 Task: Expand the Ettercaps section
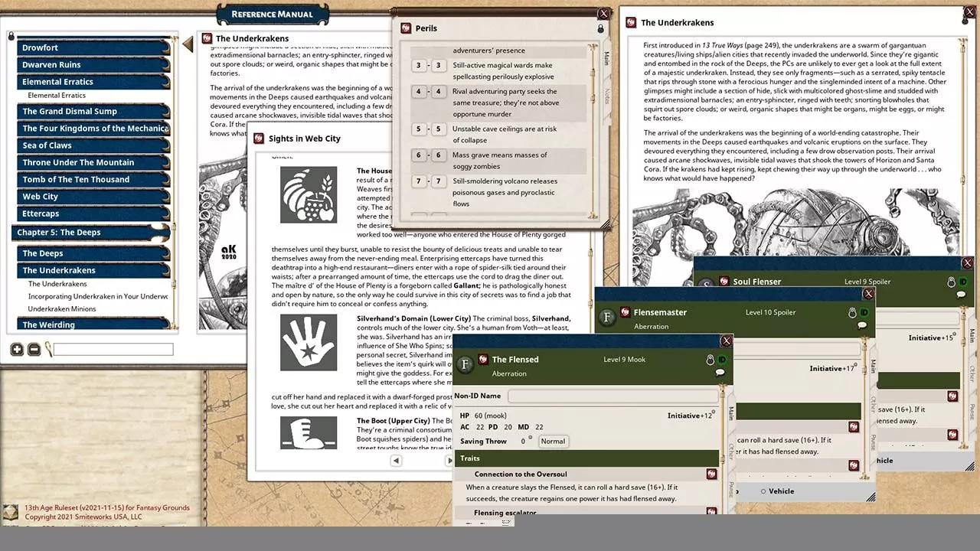(93, 214)
